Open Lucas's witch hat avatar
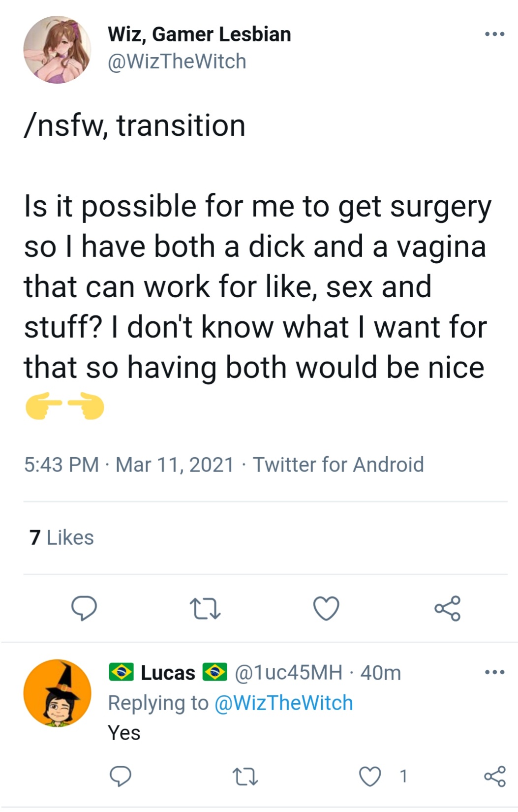The width and height of the screenshot is (518, 812). (x=57, y=693)
